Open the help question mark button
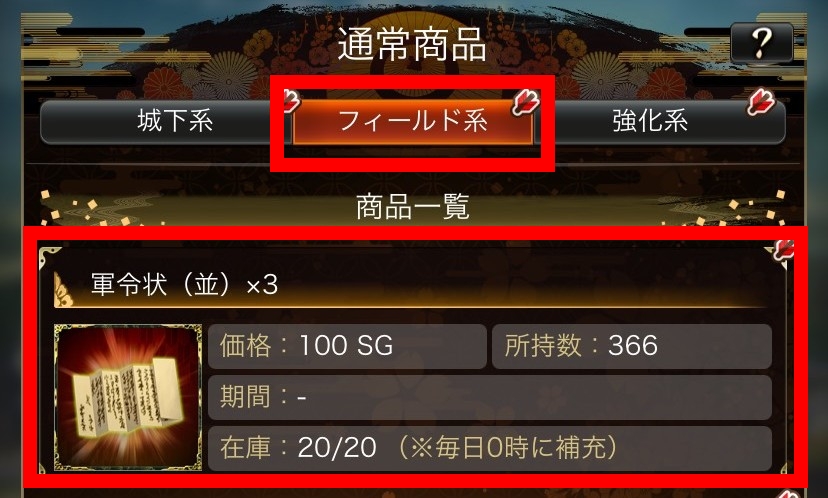Viewport: 828px width, 498px height. (761, 43)
